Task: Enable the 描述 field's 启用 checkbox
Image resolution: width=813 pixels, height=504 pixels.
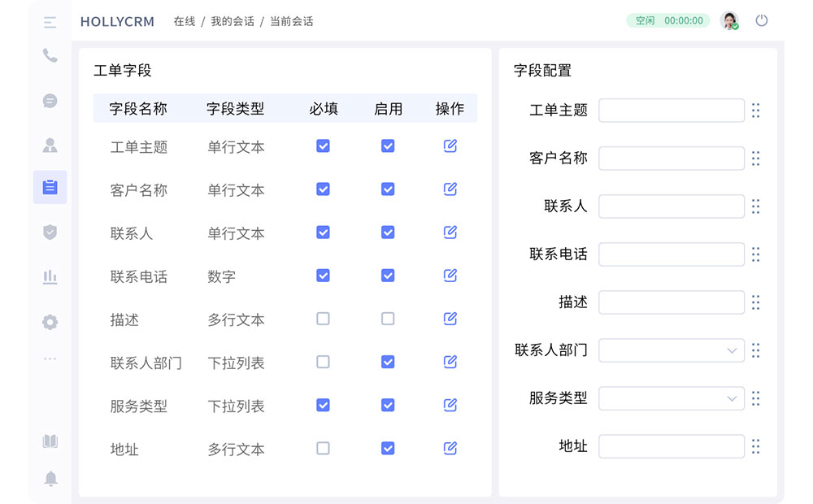Action: pyautogui.click(x=388, y=319)
